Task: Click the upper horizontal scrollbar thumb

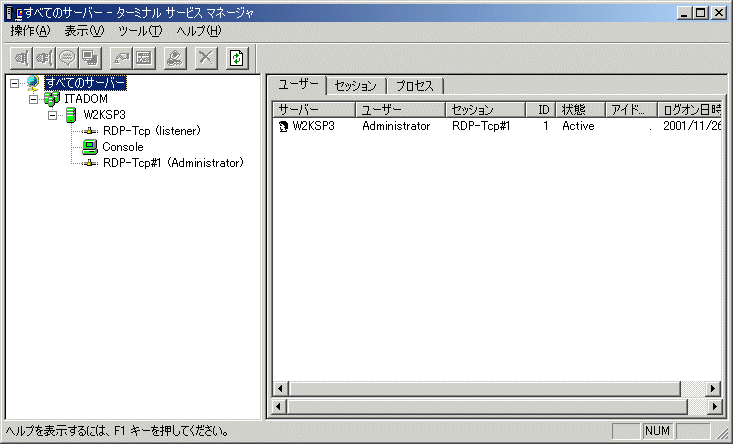Action: [485, 388]
